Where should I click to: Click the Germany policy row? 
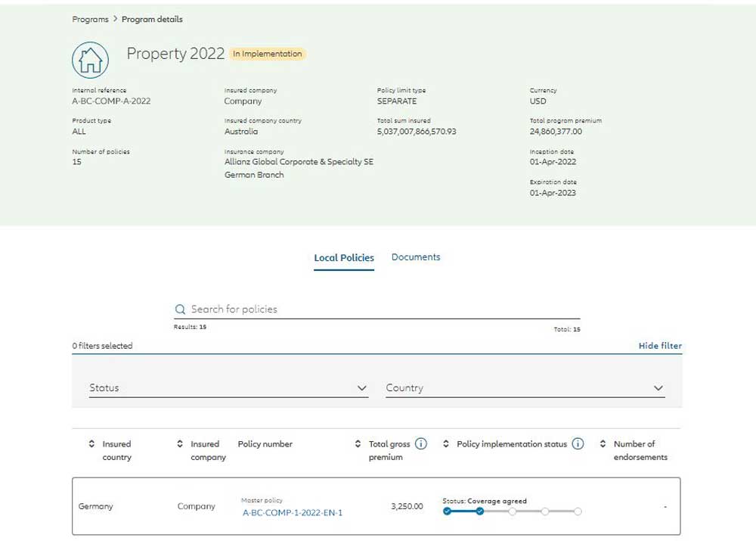click(376, 506)
